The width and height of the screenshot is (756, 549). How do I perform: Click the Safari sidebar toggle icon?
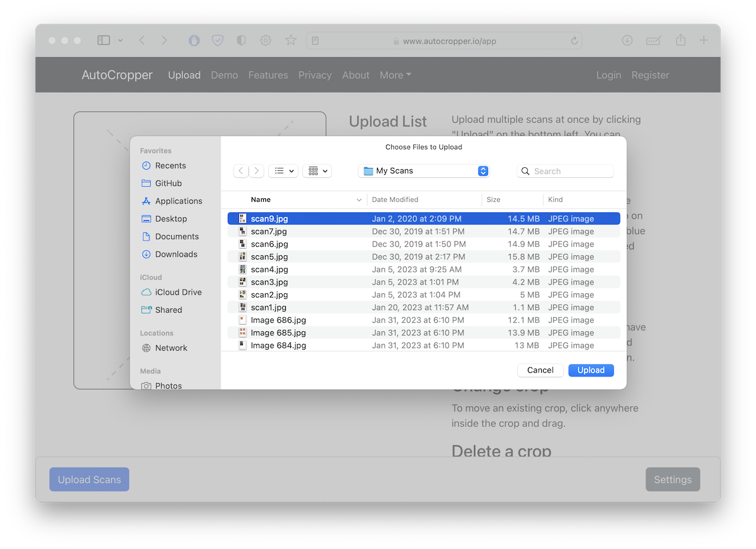pyautogui.click(x=104, y=41)
